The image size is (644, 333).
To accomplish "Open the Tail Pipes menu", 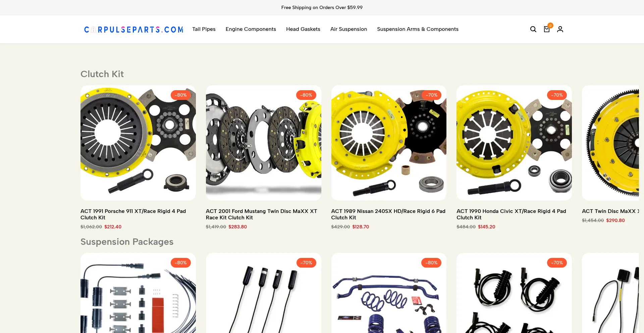I will [x=204, y=29].
